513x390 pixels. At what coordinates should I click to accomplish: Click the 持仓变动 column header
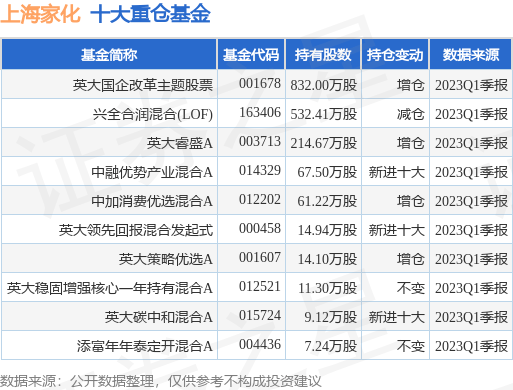point(395,55)
